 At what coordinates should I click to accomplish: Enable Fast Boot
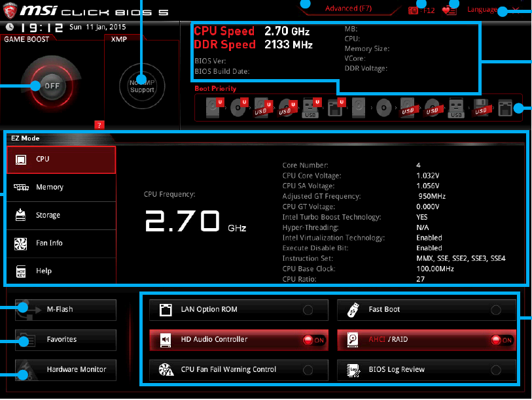click(427, 310)
